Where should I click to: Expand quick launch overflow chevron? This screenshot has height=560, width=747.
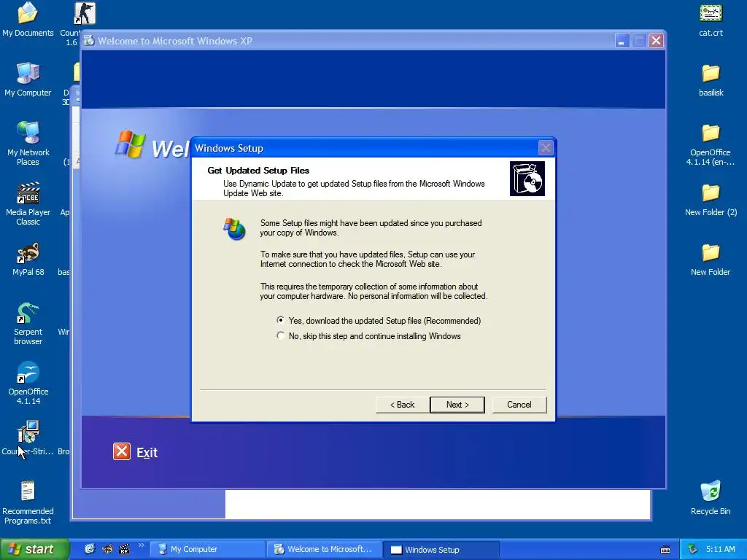pyautogui.click(x=141, y=545)
